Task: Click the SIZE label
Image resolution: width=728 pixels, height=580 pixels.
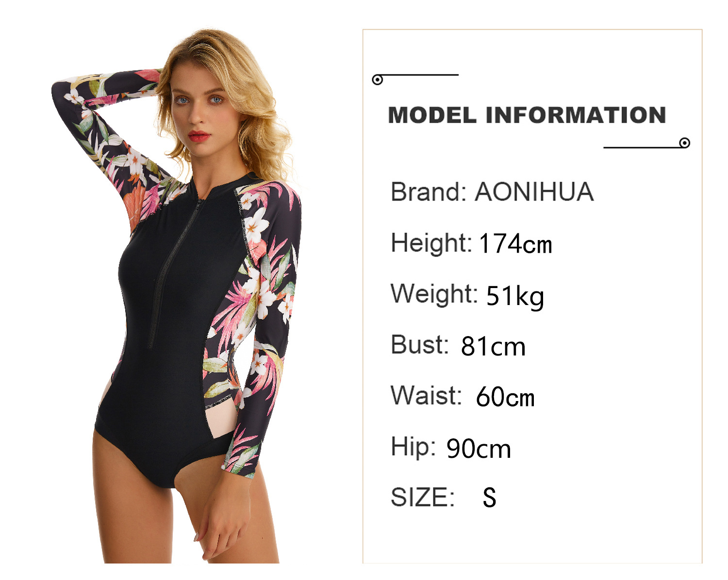Action: [422, 498]
